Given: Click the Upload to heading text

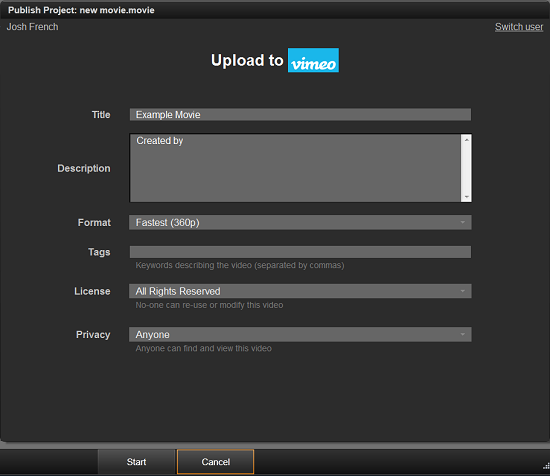Looking at the screenshot, I should 247,60.
